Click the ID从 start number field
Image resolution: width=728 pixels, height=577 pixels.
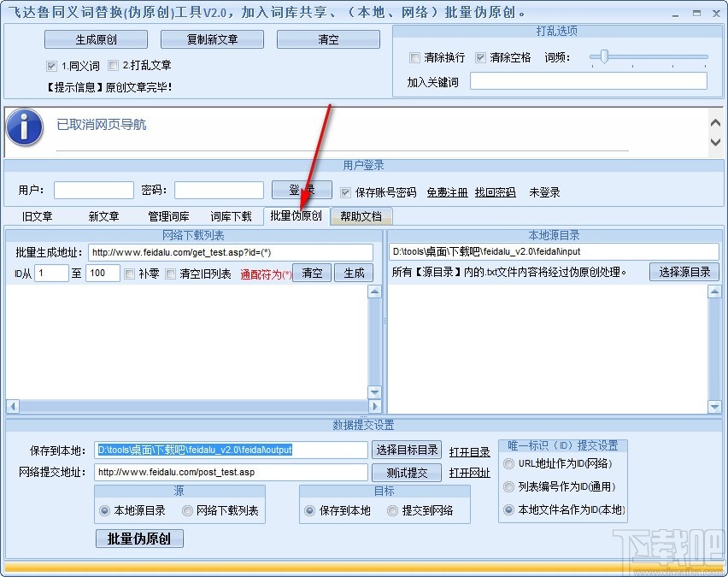(x=51, y=273)
